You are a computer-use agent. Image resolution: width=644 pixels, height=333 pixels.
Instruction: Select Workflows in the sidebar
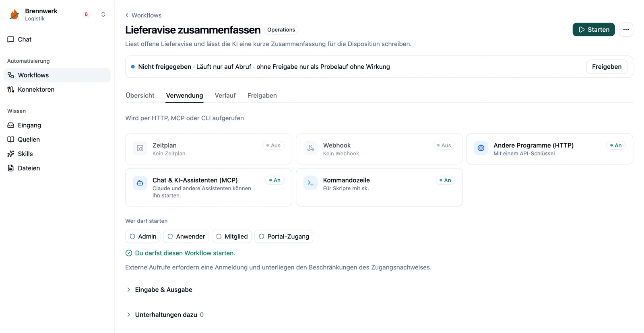(57, 75)
